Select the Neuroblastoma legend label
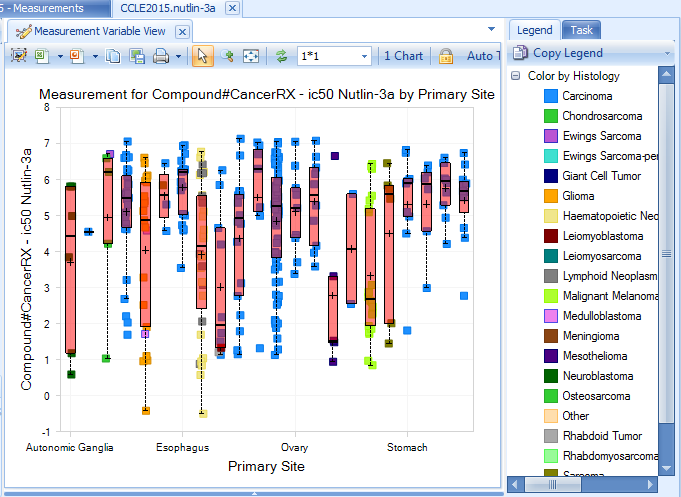Screen dimensions: 681x497 598,376
